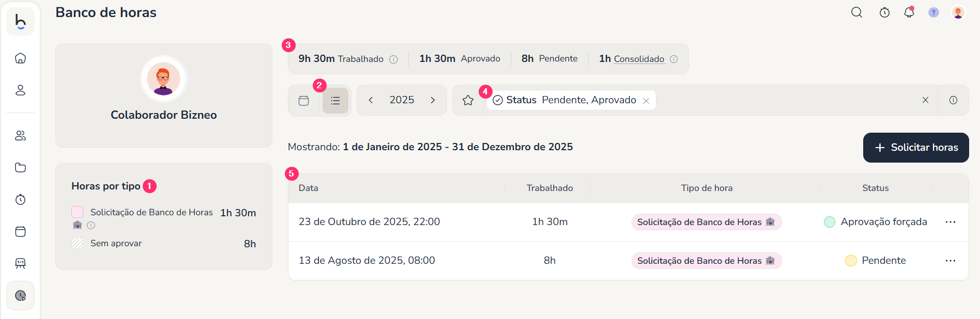The height and width of the screenshot is (319, 980).
Task: Switch to list view
Action: 335,101
